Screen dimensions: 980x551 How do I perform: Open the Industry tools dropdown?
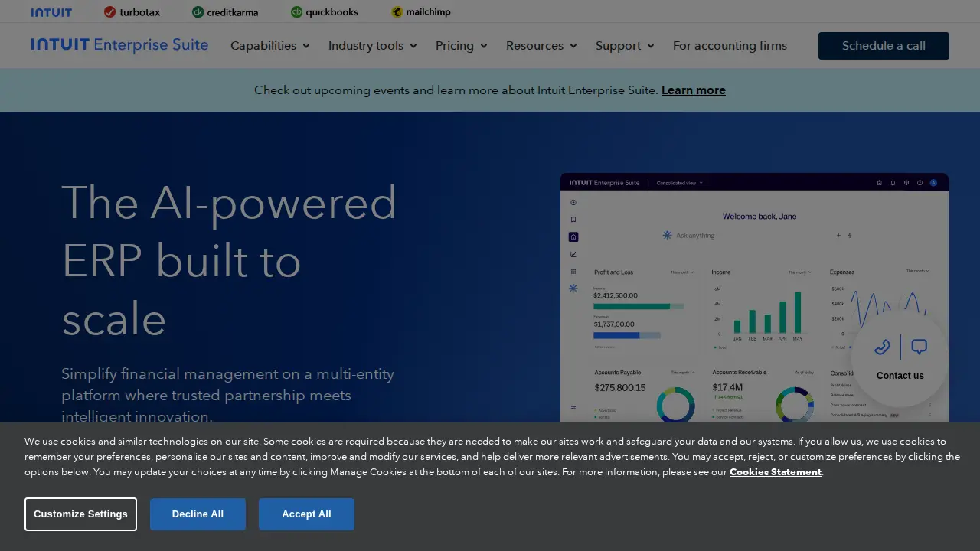tap(373, 46)
